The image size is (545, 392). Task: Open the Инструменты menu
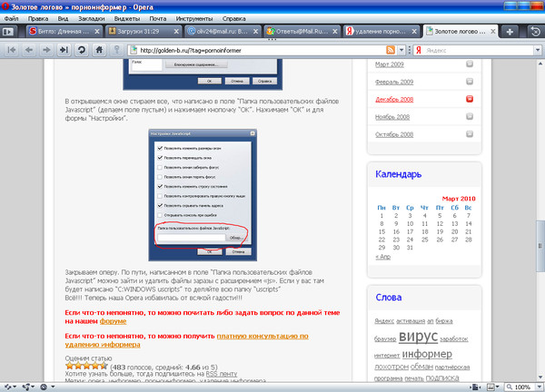194,18
